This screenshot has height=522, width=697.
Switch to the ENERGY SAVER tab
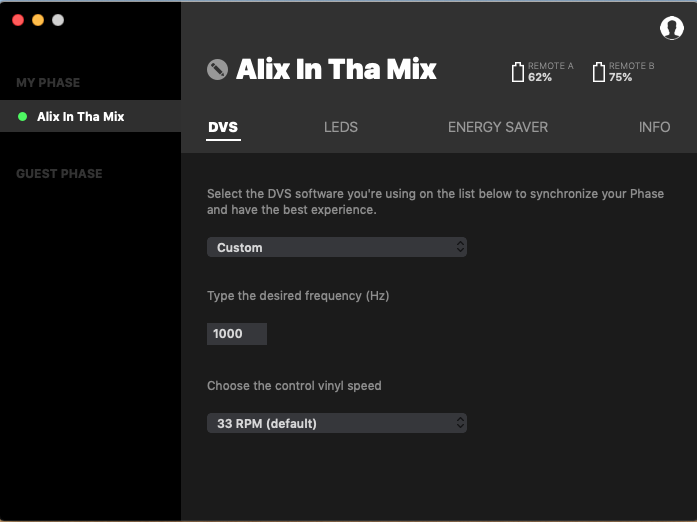pos(497,127)
